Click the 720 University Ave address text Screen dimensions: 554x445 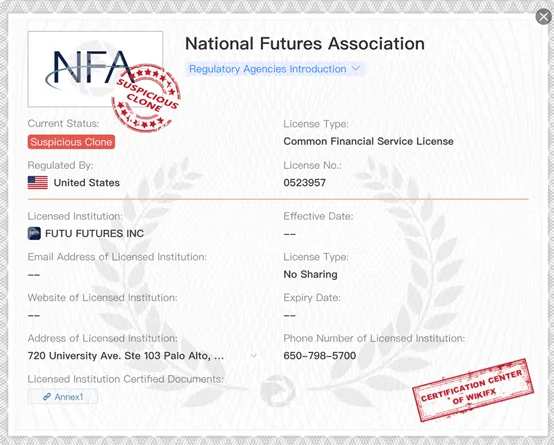(x=126, y=356)
